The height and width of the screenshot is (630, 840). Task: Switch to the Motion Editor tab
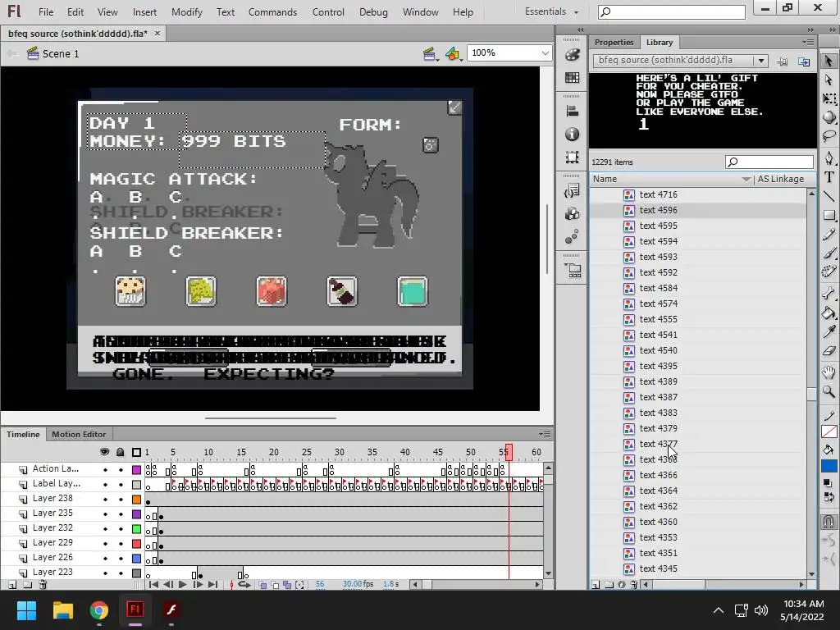tap(79, 435)
